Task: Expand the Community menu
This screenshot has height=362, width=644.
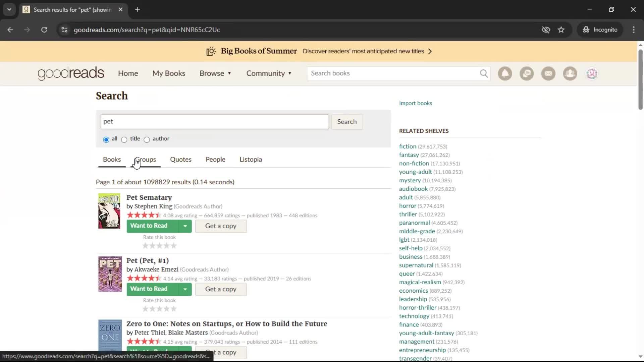Action: [269, 73]
